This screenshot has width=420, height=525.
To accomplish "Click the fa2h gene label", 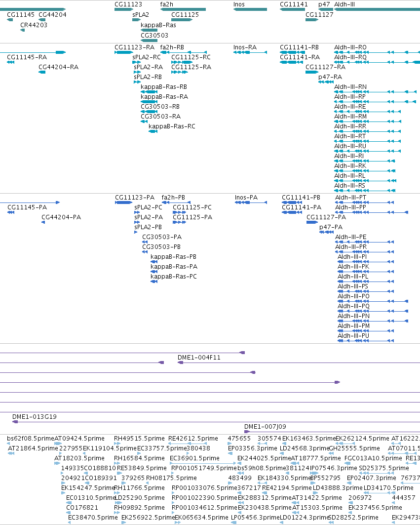I will [x=167, y=4].
